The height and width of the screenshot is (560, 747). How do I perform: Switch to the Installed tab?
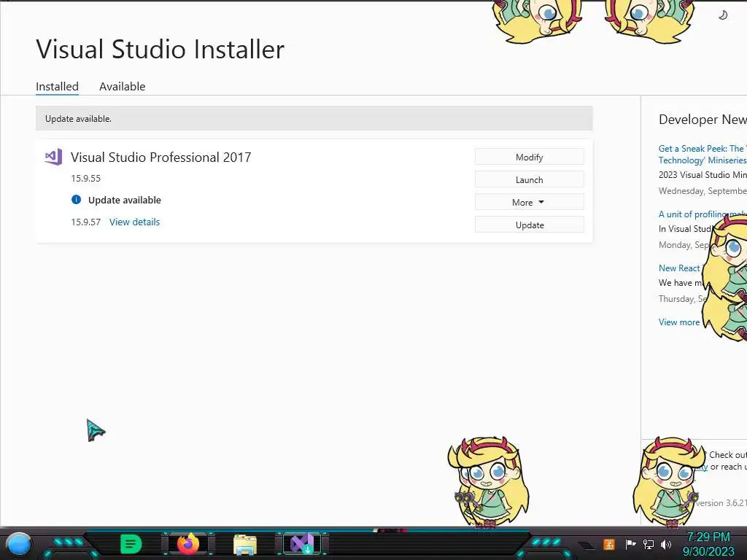point(57,87)
